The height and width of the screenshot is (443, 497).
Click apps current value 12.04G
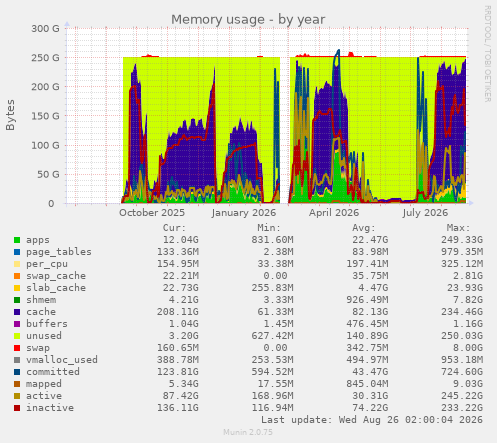pos(181,240)
